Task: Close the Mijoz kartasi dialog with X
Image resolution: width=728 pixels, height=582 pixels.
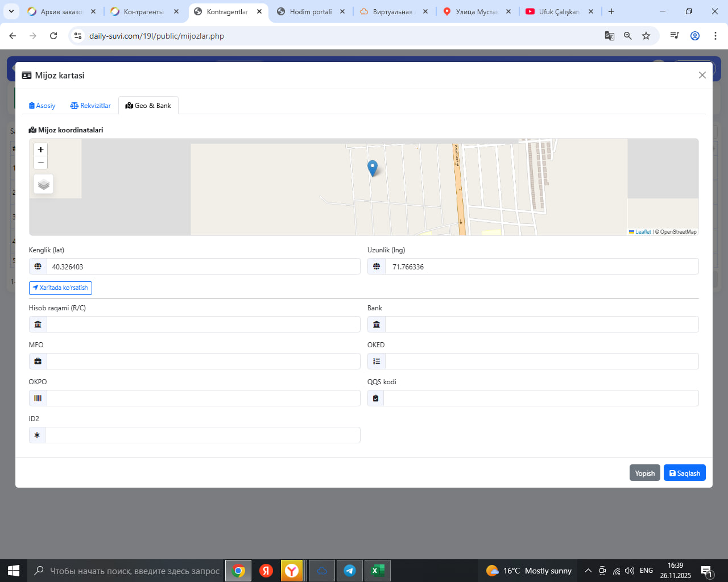Action: point(702,75)
